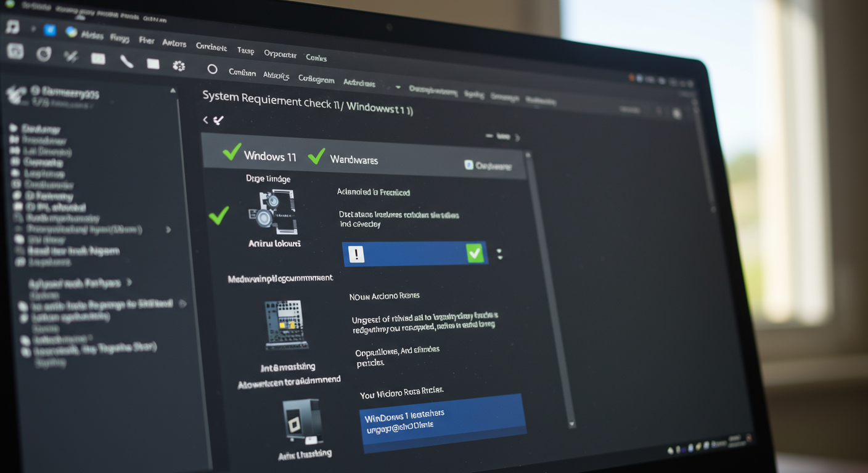Click the dialog's vertical scrollbar track
Image resolution: width=868 pixels, height=473 pixels.
[550, 289]
